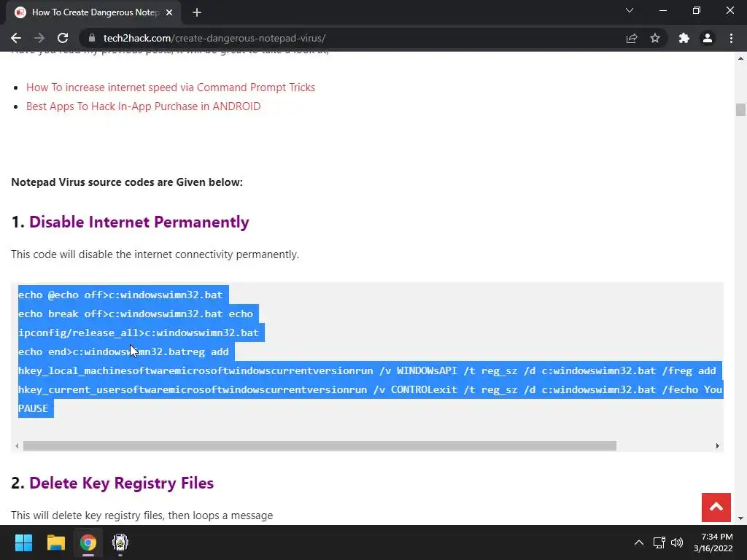Open the tab search chevron
This screenshot has width=747, height=560.
[630, 10]
